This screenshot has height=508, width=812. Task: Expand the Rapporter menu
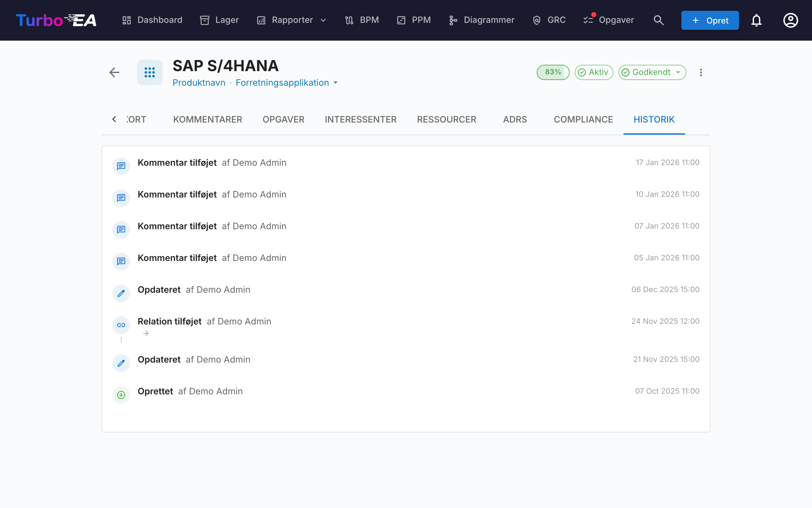coord(291,20)
